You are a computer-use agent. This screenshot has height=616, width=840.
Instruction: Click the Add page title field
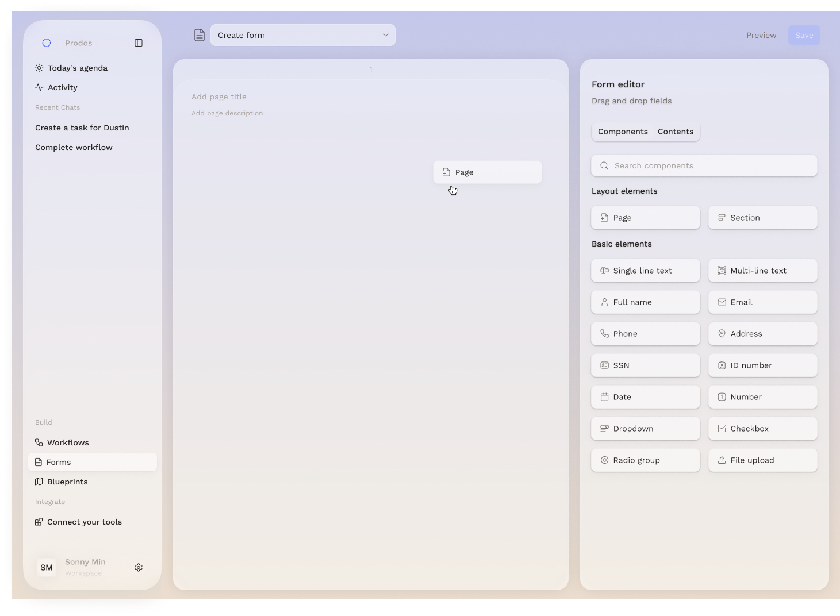click(219, 97)
